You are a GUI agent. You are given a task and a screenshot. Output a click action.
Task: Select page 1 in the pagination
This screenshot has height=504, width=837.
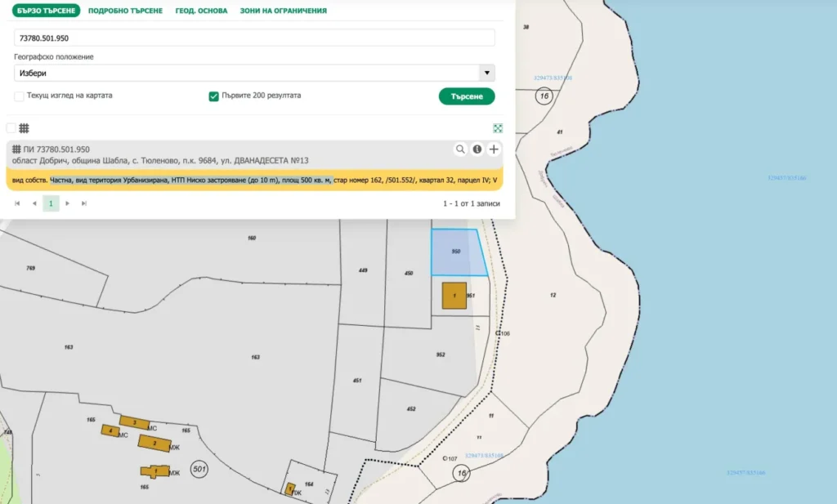pyautogui.click(x=51, y=203)
